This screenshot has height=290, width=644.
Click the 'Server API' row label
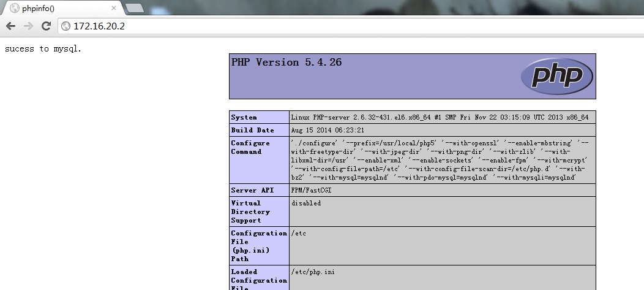252,190
